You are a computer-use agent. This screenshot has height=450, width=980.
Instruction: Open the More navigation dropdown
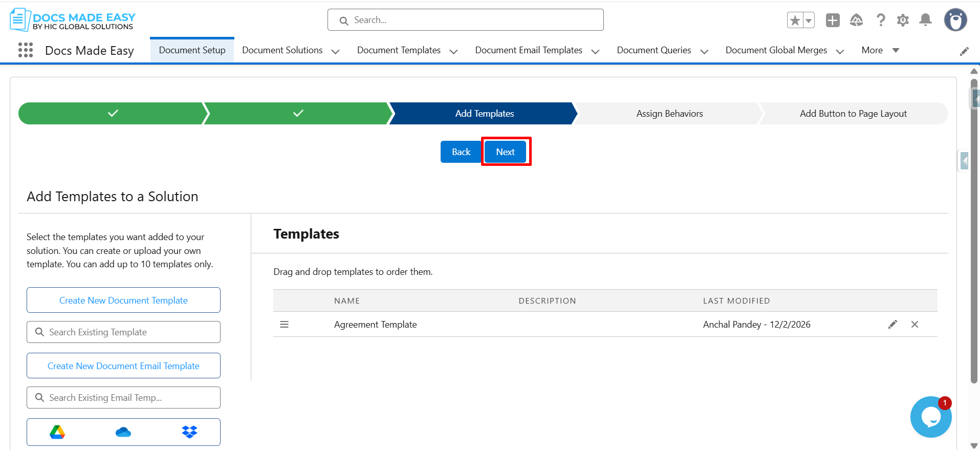pos(880,50)
